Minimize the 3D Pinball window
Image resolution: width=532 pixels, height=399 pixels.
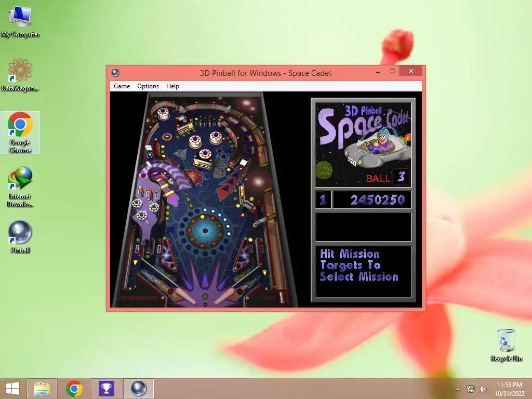(x=378, y=72)
